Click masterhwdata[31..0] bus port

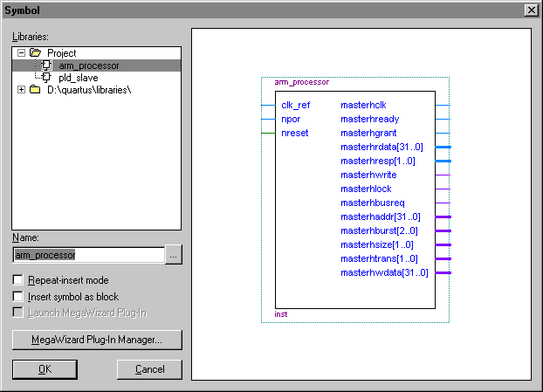384,273
